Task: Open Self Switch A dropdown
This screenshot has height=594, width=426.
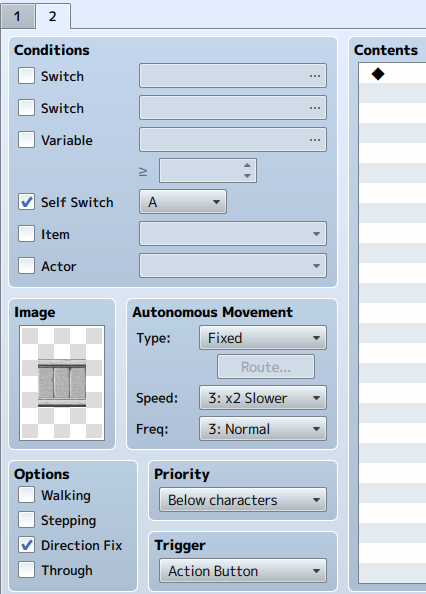Action: 183,202
